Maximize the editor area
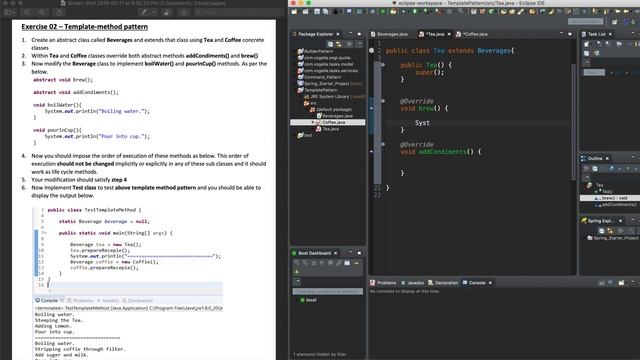Image resolution: width=640 pixels, height=360 pixels. point(570,34)
